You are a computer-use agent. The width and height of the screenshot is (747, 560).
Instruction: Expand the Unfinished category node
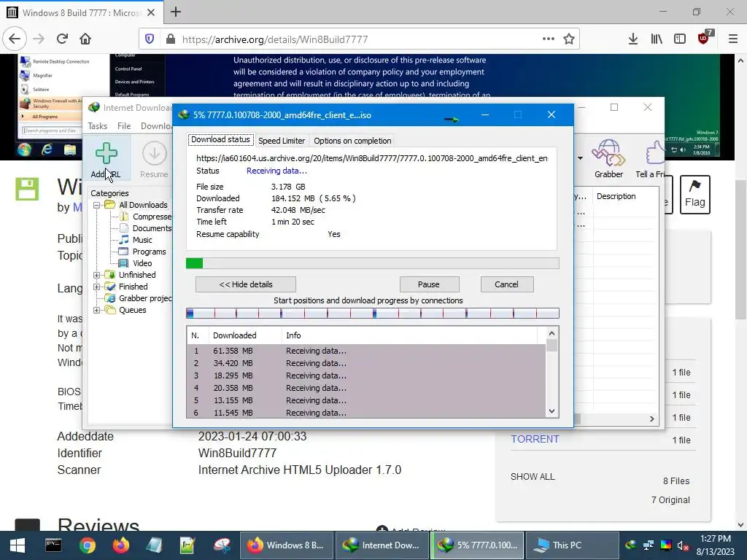point(97,275)
